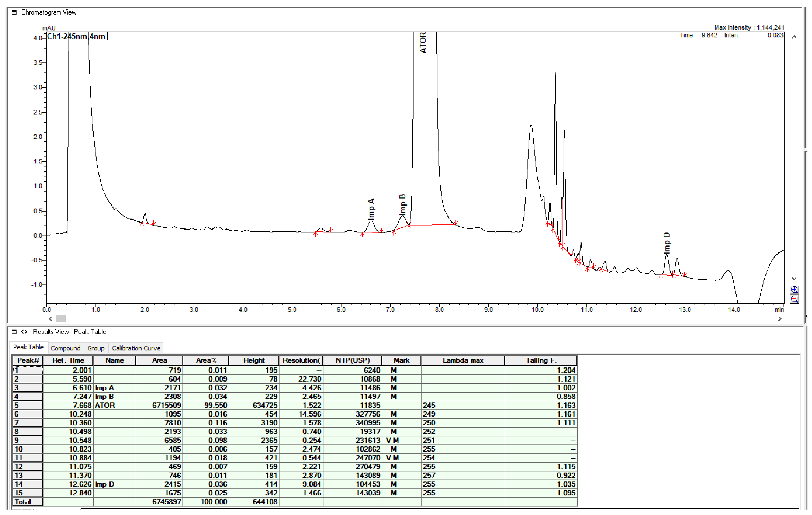Click horizontal scroll right arrow under chromatogram

pos(780,319)
